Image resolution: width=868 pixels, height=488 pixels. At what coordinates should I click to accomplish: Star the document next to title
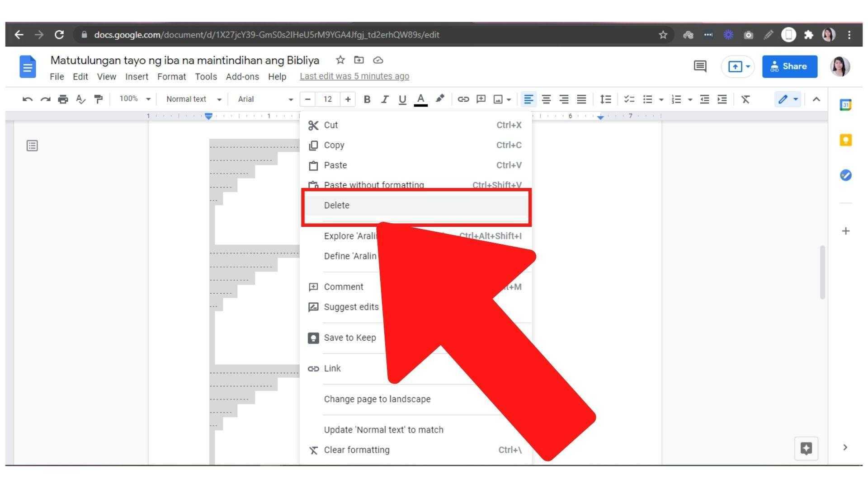(340, 60)
